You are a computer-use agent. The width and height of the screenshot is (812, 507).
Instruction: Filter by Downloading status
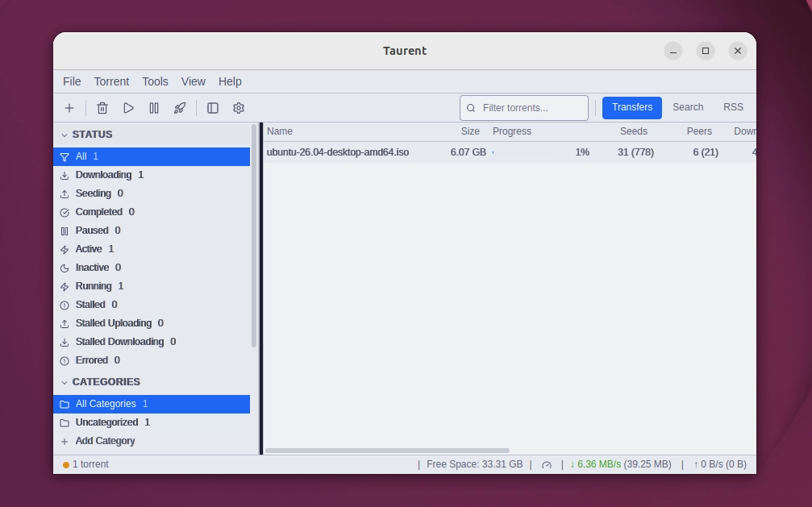point(152,175)
